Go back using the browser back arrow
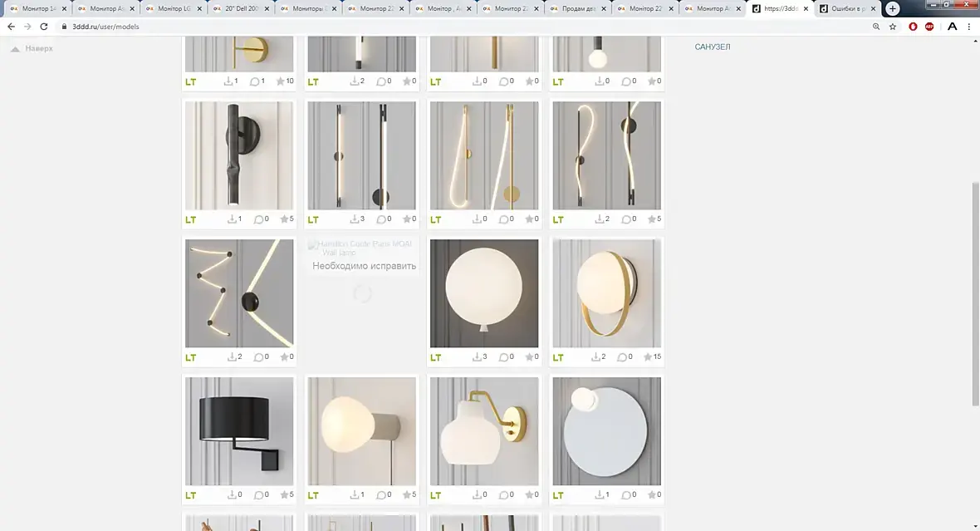This screenshot has height=531, width=980. pos(12,27)
